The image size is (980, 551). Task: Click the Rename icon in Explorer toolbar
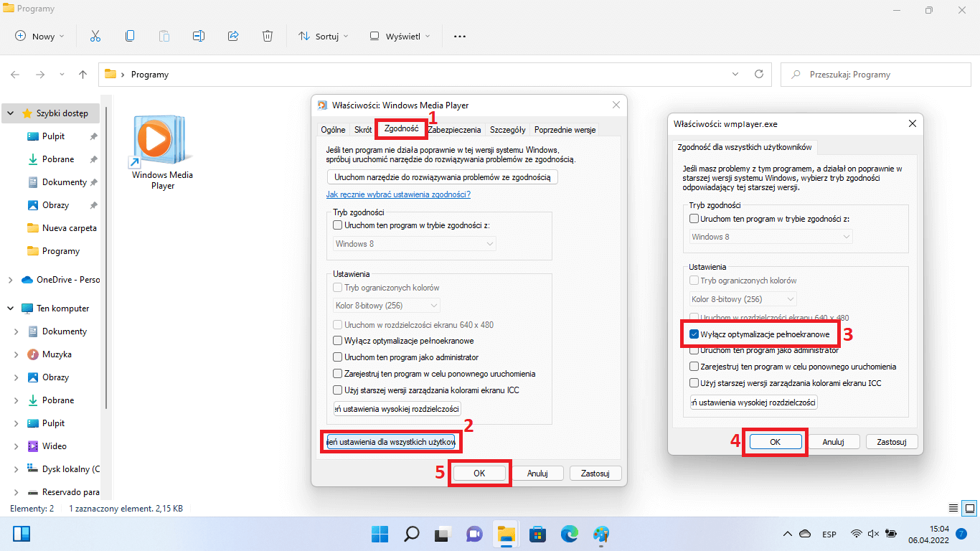199,36
